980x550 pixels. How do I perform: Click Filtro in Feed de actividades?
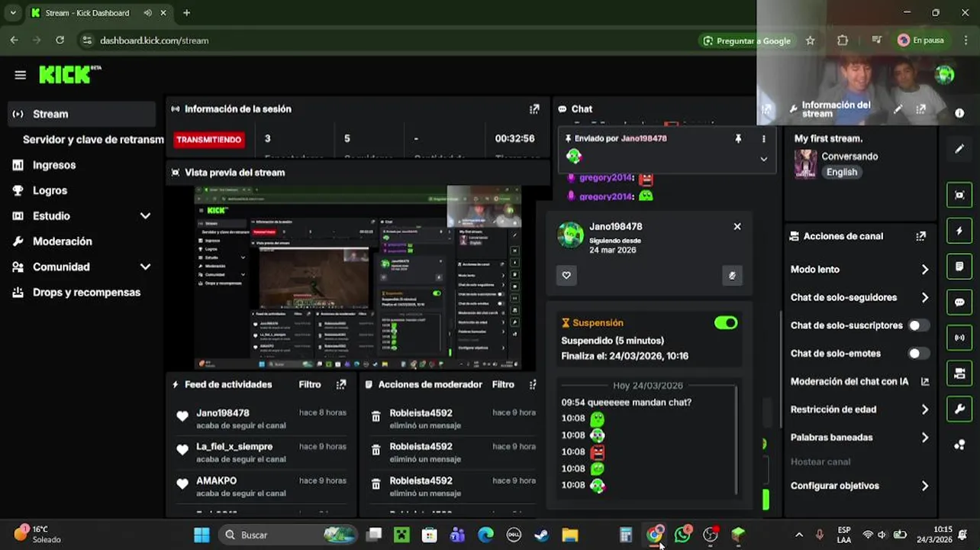pyautogui.click(x=310, y=384)
